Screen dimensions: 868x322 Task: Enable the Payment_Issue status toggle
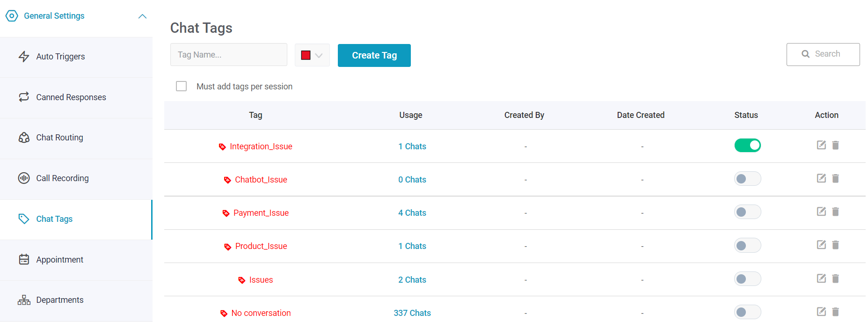[748, 212]
